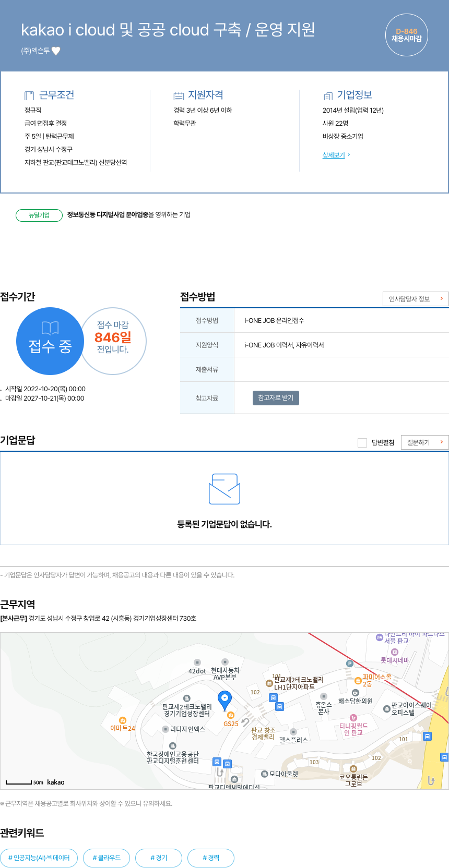Click the 근무조건 heading icon
The height and width of the screenshot is (868, 449).
pyautogui.click(x=29, y=95)
